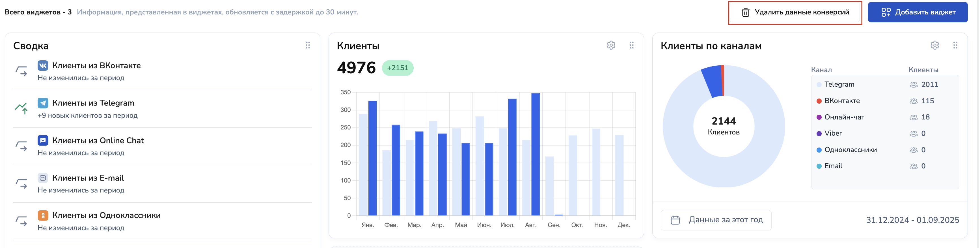Open Данные за этот год period selector
980x248 pixels.
pyautogui.click(x=716, y=220)
